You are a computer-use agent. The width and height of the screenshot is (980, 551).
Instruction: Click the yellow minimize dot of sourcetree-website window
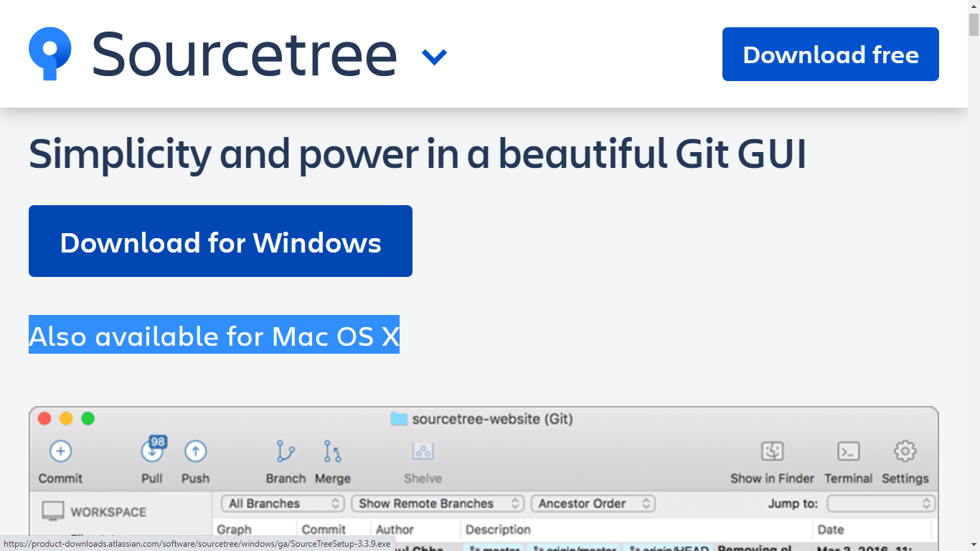coord(66,418)
